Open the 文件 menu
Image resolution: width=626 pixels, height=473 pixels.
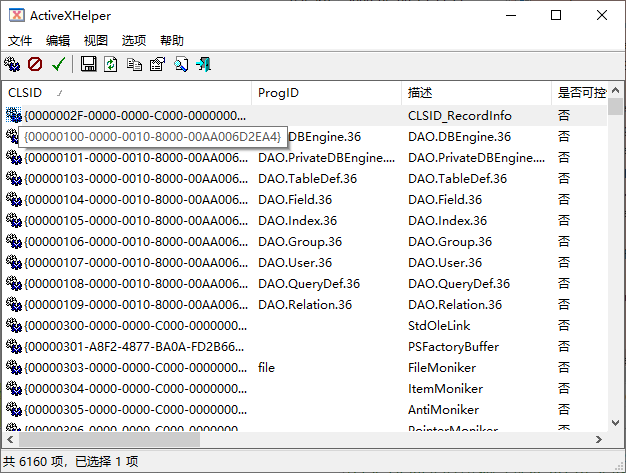coord(20,40)
